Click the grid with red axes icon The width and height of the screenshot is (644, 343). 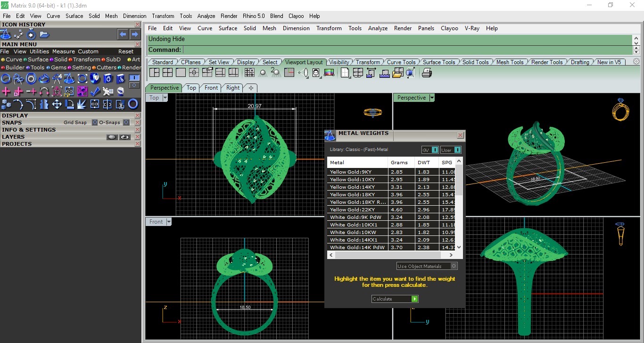[289, 73]
